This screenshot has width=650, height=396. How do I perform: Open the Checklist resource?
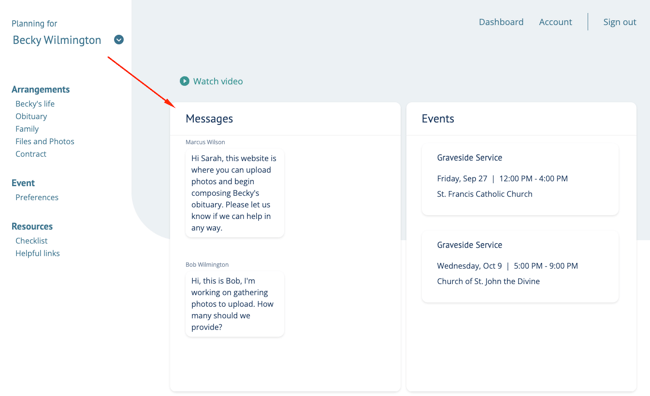[32, 241]
